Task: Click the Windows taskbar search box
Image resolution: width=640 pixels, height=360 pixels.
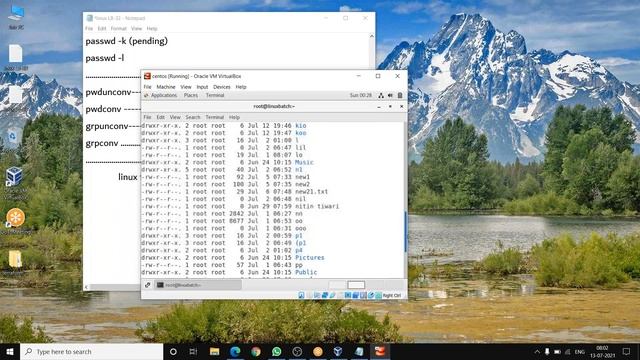Action: tap(91, 351)
